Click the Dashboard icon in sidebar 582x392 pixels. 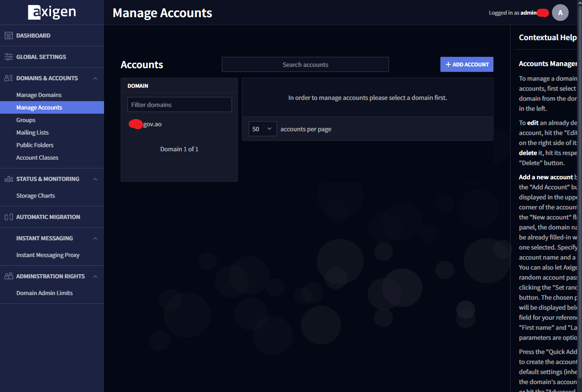pyautogui.click(x=8, y=36)
